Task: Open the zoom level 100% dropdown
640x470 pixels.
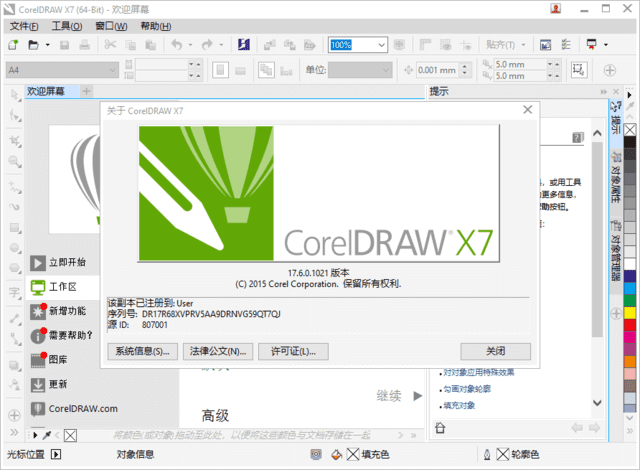Action: (x=382, y=45)
